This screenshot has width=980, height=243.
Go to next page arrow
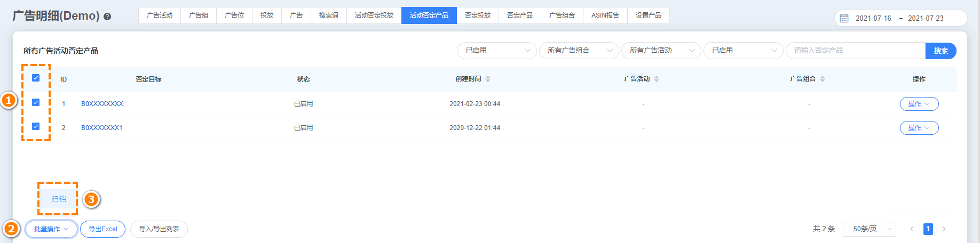[x=944, y=229]
